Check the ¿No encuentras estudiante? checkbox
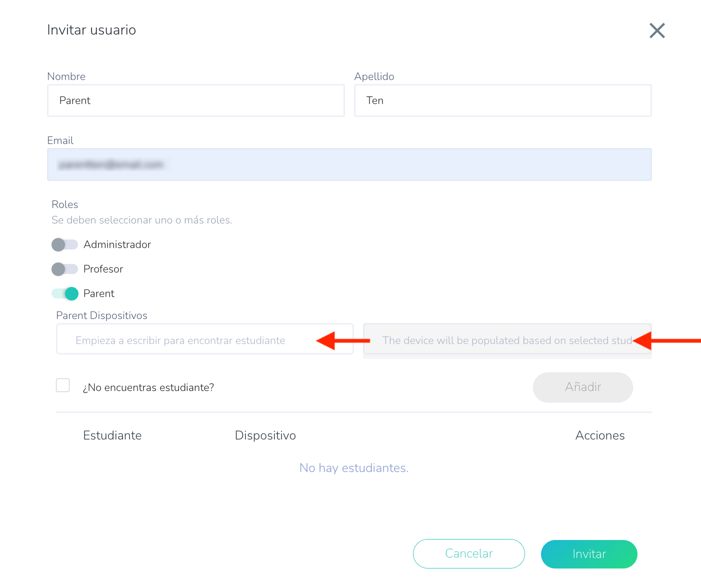Screen dimensions: 701x588 click(63, 385)
